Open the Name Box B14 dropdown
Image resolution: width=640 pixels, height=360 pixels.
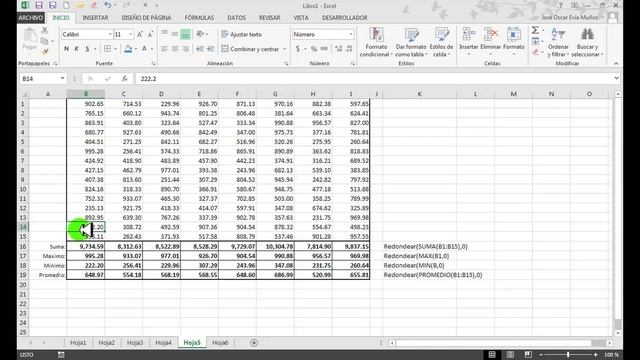point(62,78)
